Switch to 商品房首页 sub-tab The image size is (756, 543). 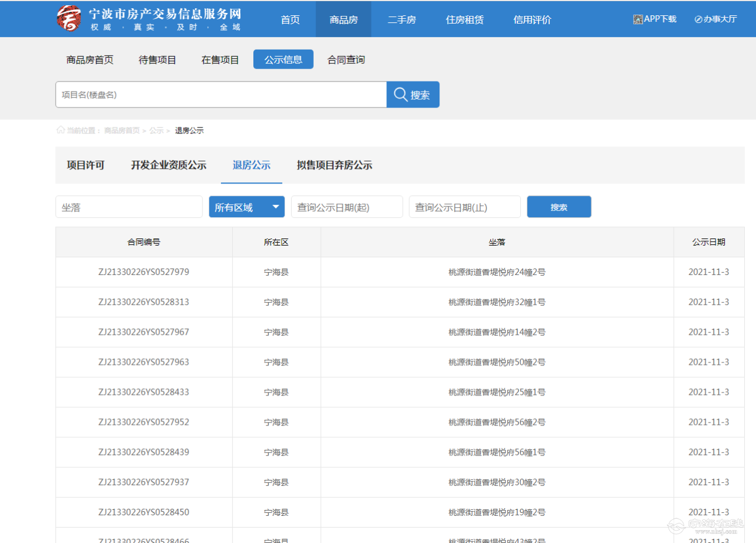point(90,60)
